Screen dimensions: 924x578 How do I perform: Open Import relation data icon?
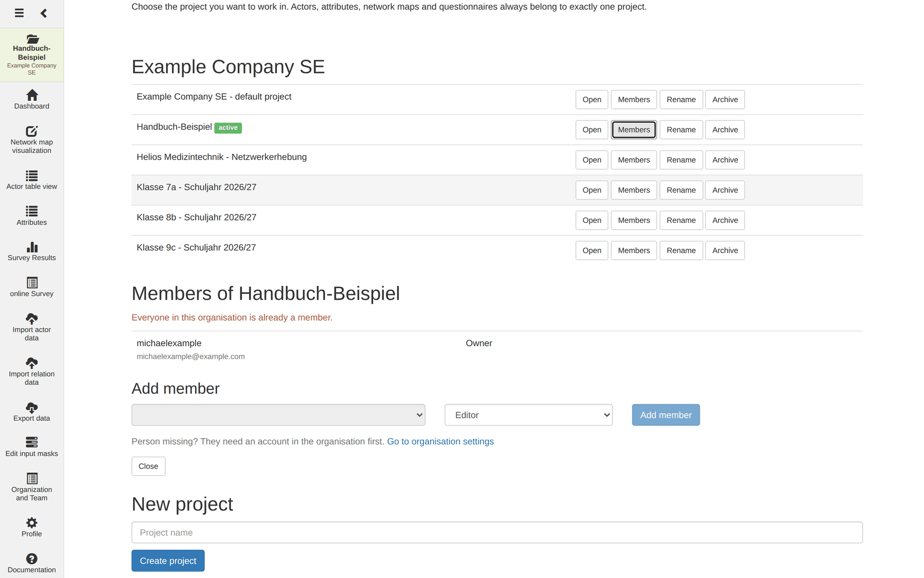click(32, 363)
